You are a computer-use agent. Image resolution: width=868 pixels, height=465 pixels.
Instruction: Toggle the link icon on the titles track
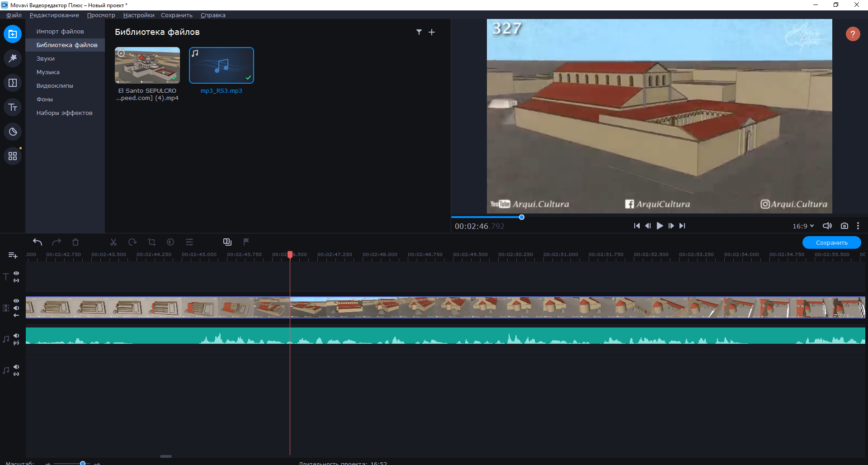16,280
